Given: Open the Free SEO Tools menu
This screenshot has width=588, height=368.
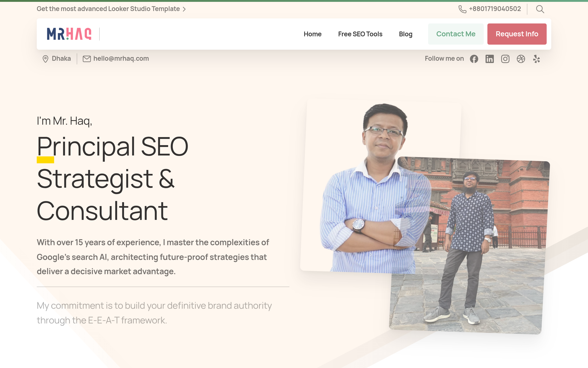Looking at the screenshot, I should pyautogui.click(x=360, y=34).
